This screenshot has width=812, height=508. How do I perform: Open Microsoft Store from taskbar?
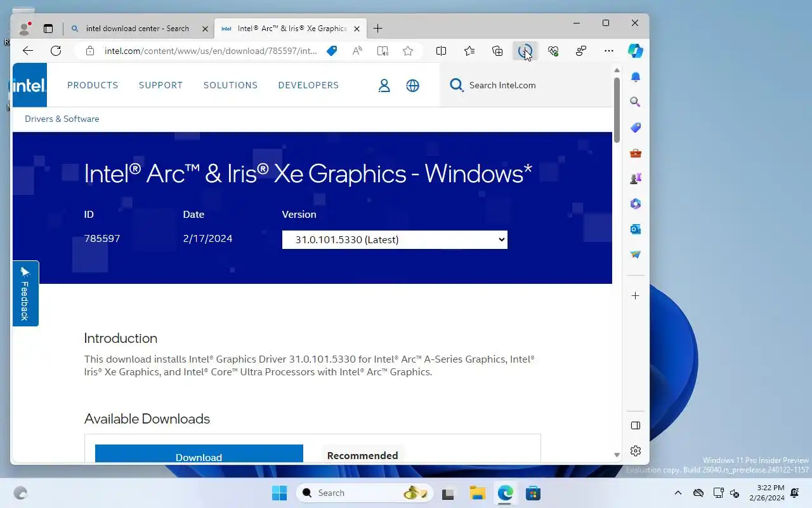(533, 493)
